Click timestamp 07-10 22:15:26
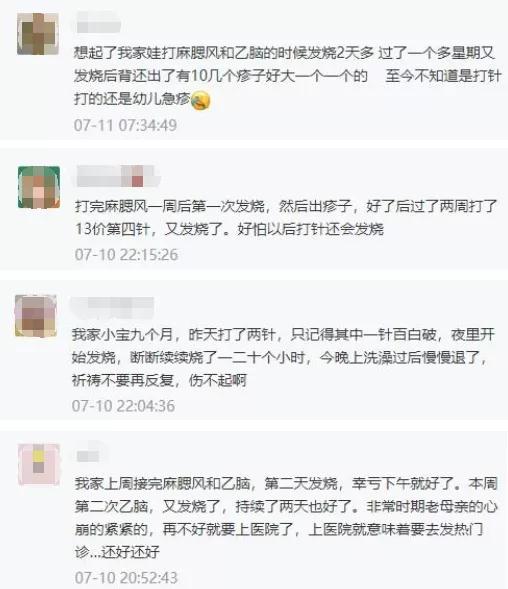The width and height of the screenshot is (508, 589). [x=126, y=255]
